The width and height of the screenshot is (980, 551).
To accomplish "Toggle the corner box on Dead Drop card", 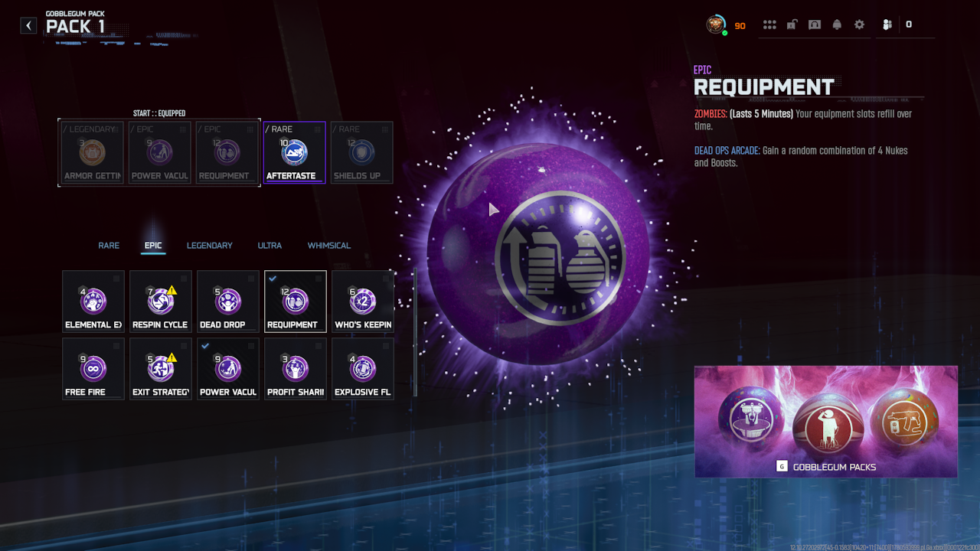I will [251, 279].
